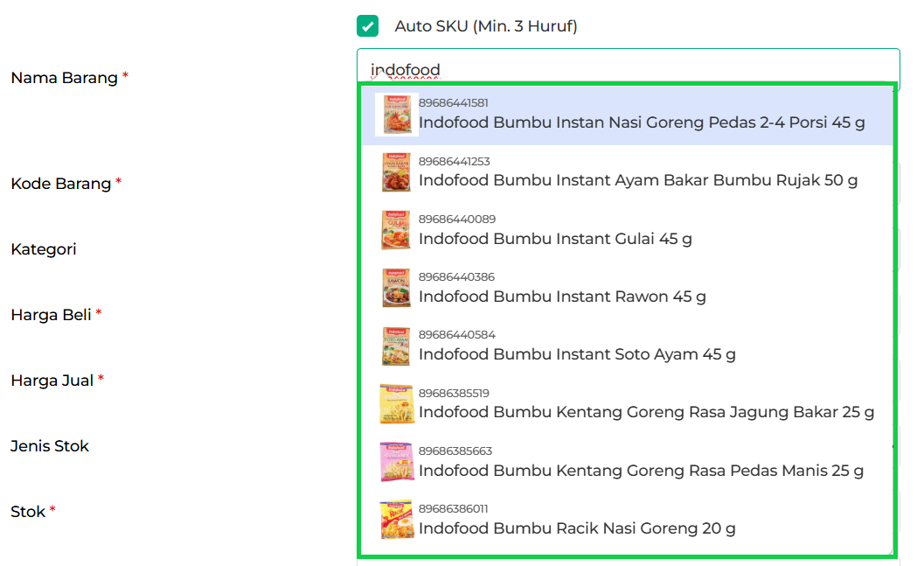Click the Kentang Goreng Pedas Manis image
The height and width of the screenshot is (566, 924).
[396, 462]
